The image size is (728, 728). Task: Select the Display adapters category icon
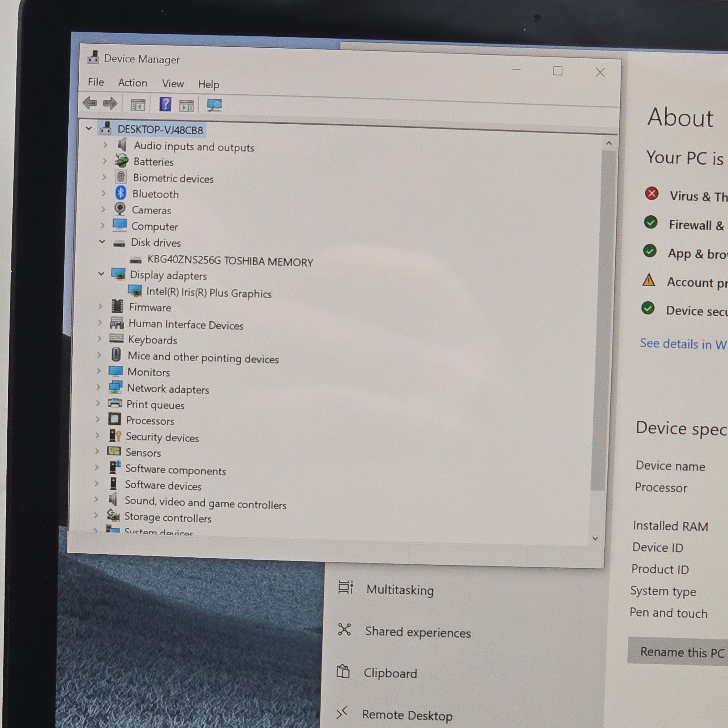(118, 274)
